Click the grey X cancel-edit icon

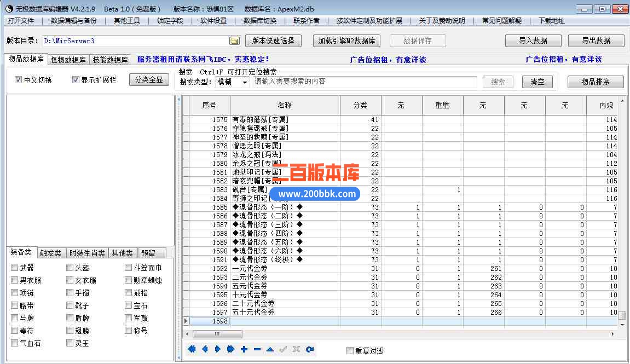coord(296,349)
